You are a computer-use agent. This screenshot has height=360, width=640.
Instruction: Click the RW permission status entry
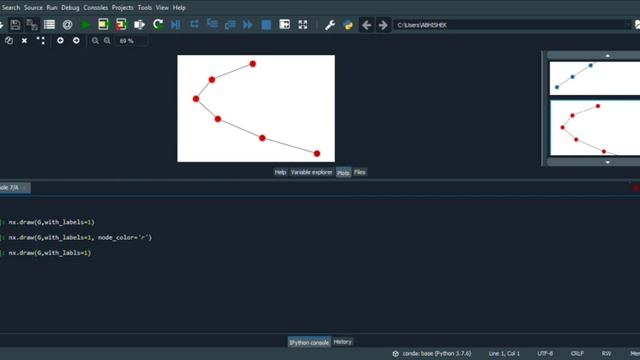[x=607, y=353]
